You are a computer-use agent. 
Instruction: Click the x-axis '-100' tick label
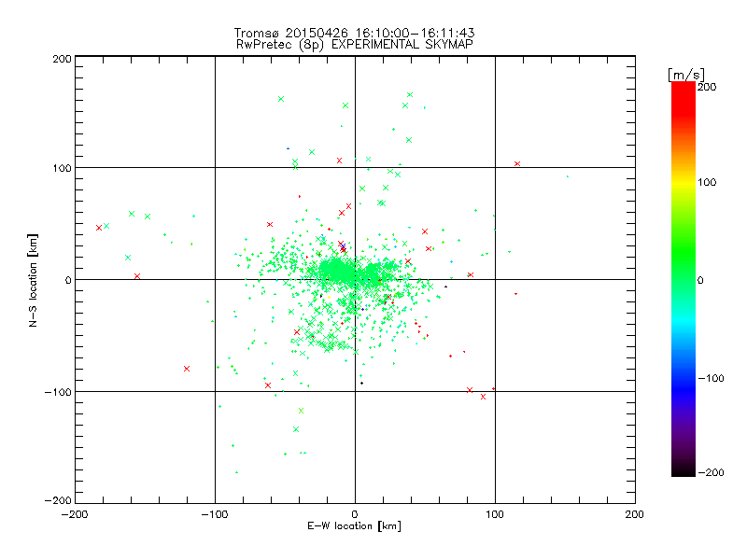pos(215,514)
